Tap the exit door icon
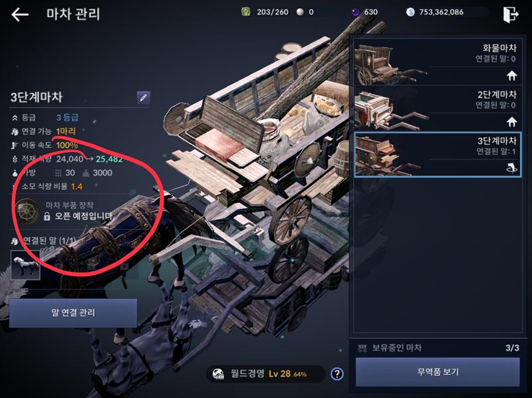 pos(511,14)
